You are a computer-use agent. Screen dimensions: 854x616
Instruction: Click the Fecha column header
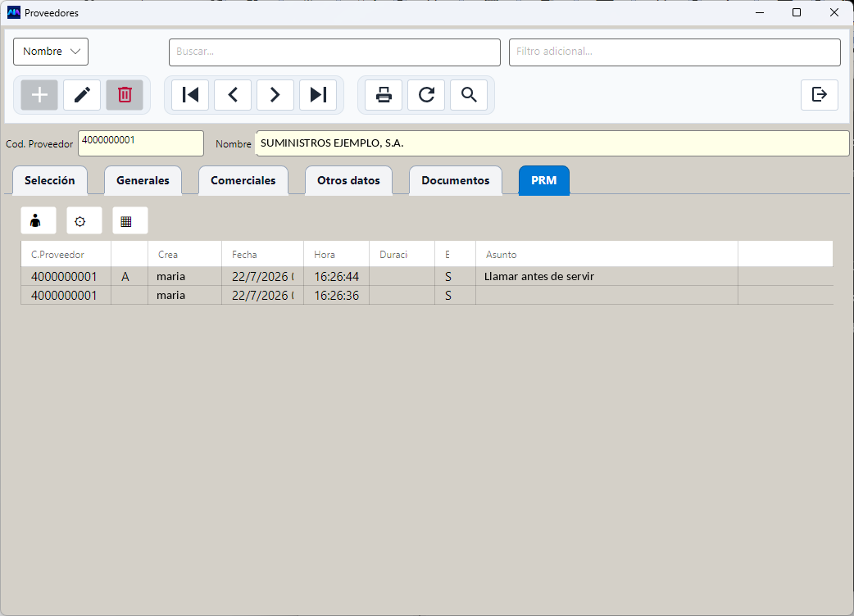pos(262,254)
